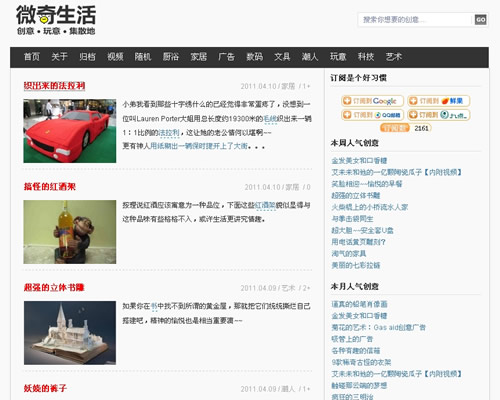The width and height of the screenshot is (500, 400).
Task: Open monthly link 菊花的艺术: Gas aid创意广告
Action: tap(379, 327)
